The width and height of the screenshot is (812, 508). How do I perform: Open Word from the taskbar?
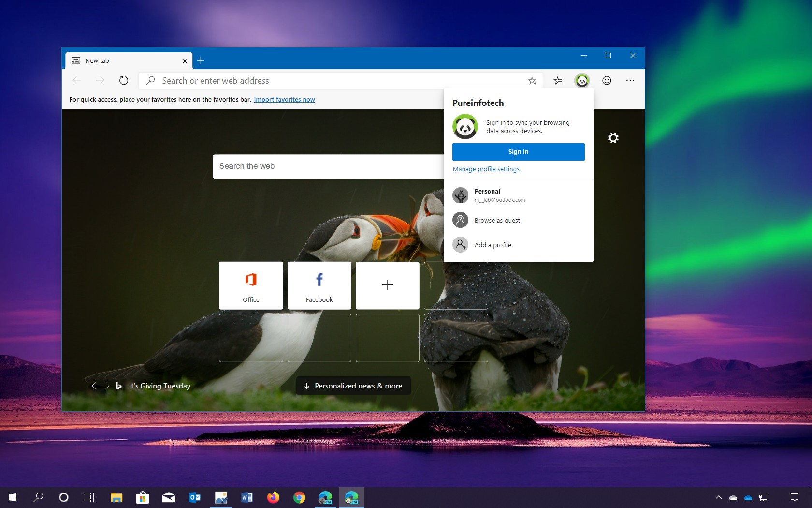click(x=247, y=497)
